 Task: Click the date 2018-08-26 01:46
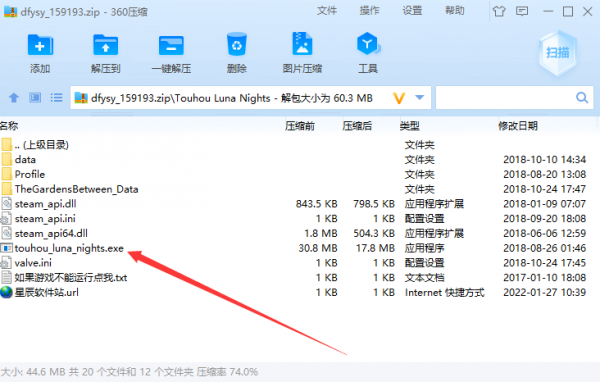pyautogui.click(x=545, y=248)
